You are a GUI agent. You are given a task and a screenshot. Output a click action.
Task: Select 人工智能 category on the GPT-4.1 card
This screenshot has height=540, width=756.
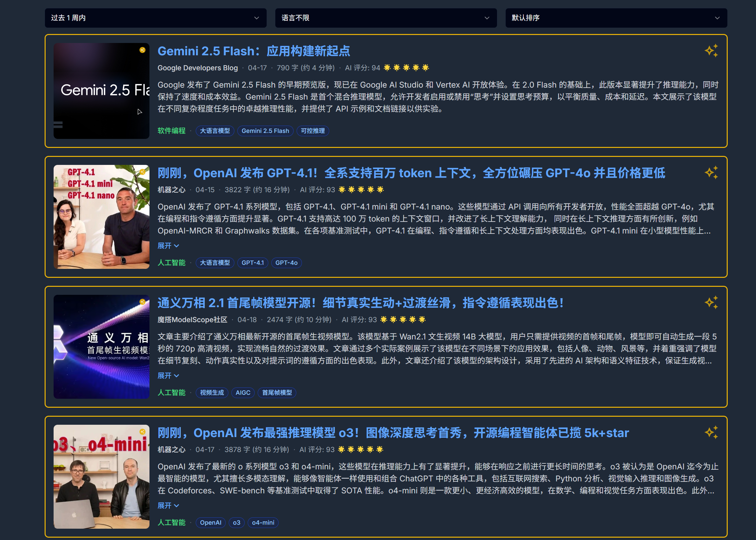coord(171,263)
